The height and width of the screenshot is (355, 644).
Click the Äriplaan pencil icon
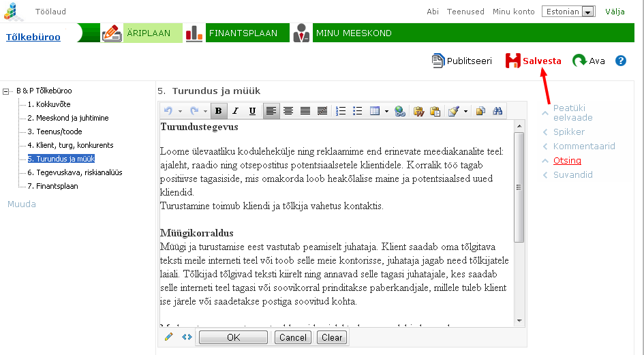coord(112,33)
